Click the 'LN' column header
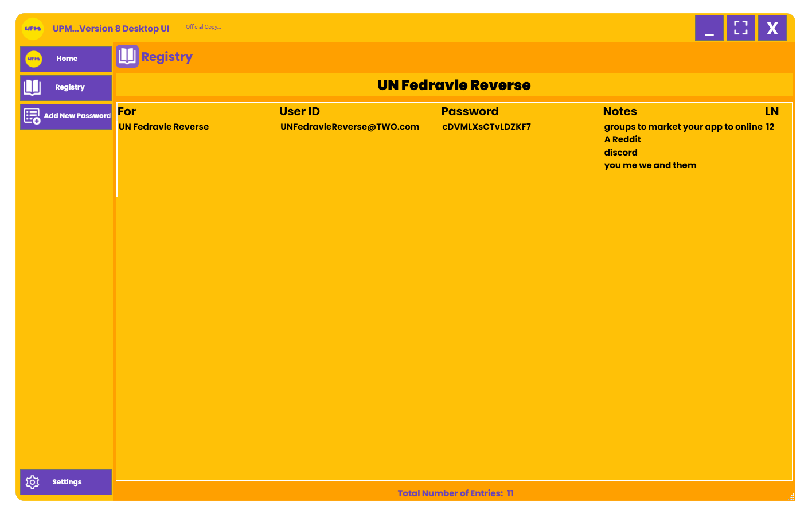 click(772, 111)
